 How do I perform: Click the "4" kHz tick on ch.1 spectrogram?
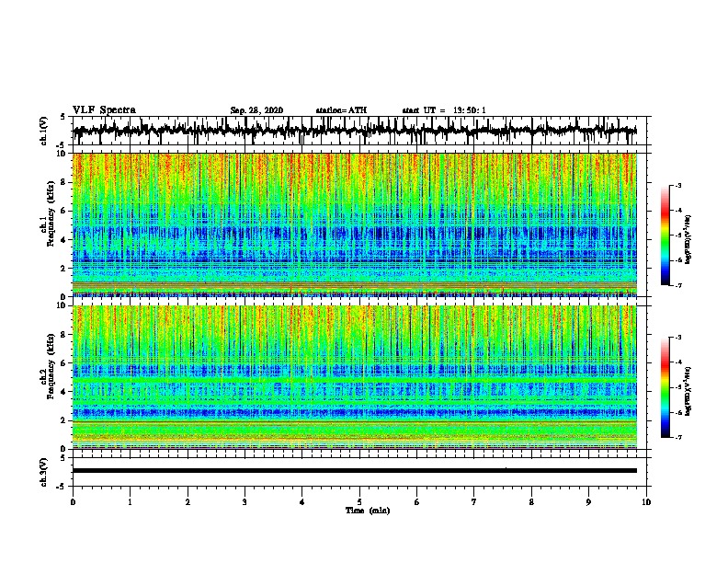tap(64, 240)
